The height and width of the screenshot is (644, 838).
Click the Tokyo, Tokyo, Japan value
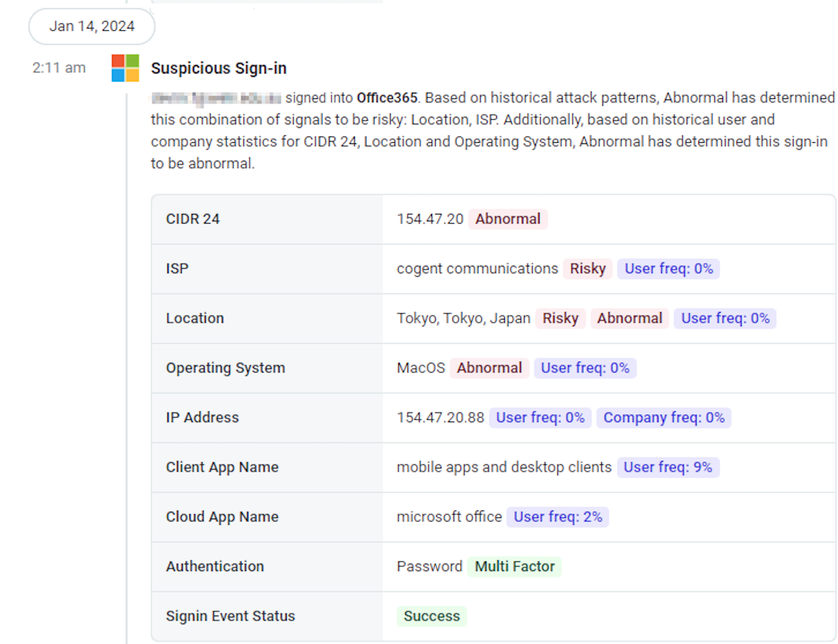point(463,318)
